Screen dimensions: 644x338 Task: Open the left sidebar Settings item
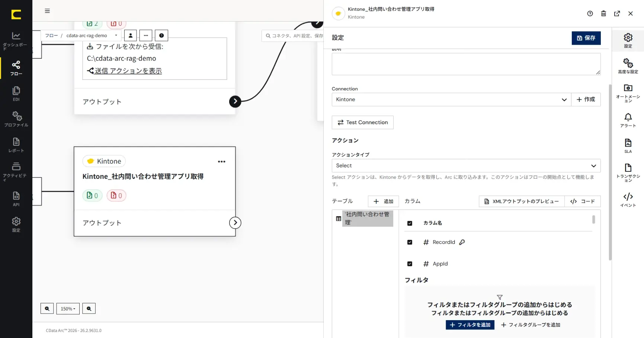click(x=16, y=225)
